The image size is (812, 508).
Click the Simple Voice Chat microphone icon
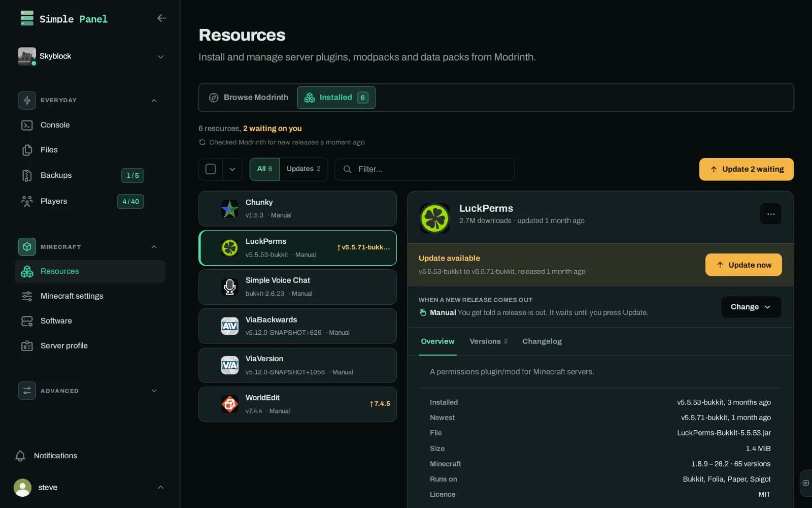(x=230, y=287)
